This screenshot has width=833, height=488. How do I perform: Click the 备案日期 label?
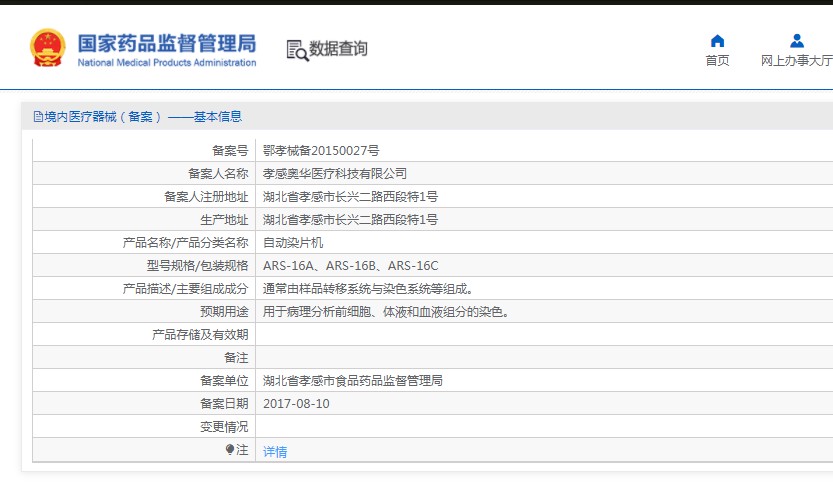pos(224,404)
